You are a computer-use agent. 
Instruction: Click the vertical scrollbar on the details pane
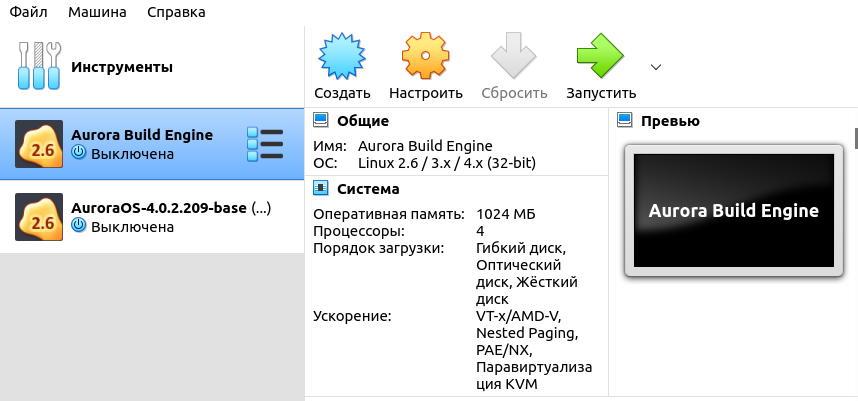point(855,137)
